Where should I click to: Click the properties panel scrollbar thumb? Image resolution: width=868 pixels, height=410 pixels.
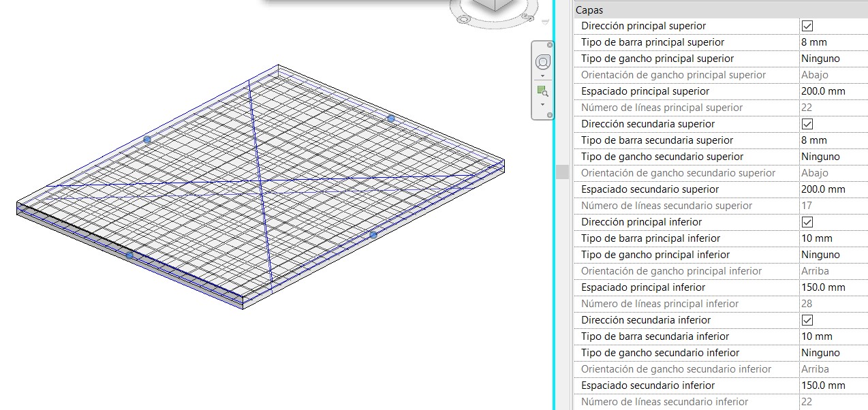(x=562, y=171)
